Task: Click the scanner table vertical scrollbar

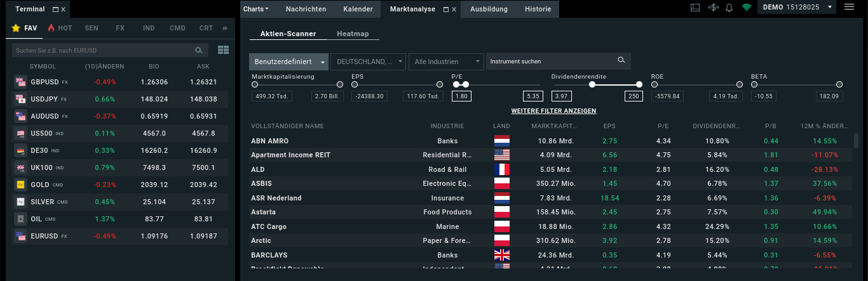Action: pos(856,140)
